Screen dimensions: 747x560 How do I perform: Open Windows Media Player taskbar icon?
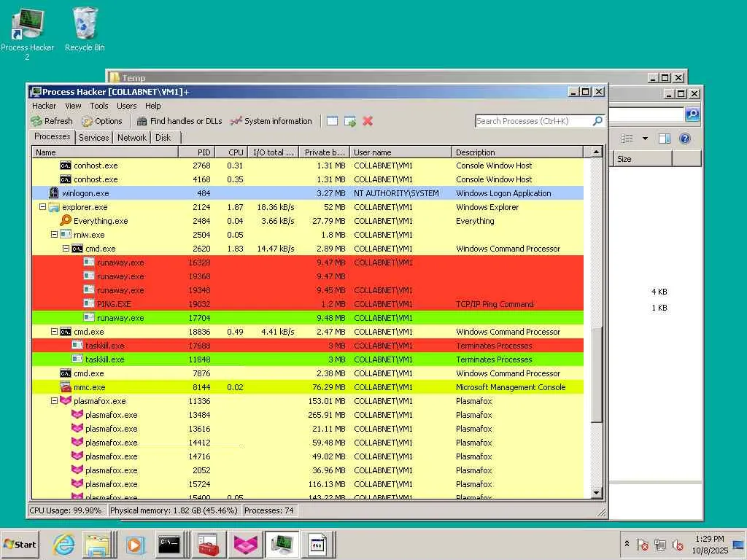coord(134,544)
